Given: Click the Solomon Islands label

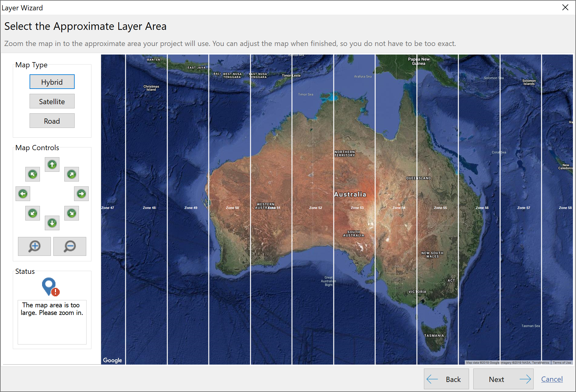Looking at the screenshot, I should click(x=529, y=82).
